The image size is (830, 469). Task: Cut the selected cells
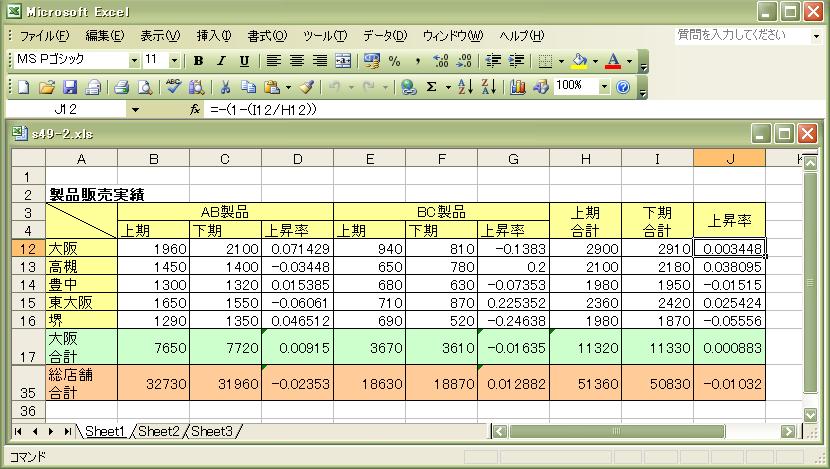coord(225,86)
